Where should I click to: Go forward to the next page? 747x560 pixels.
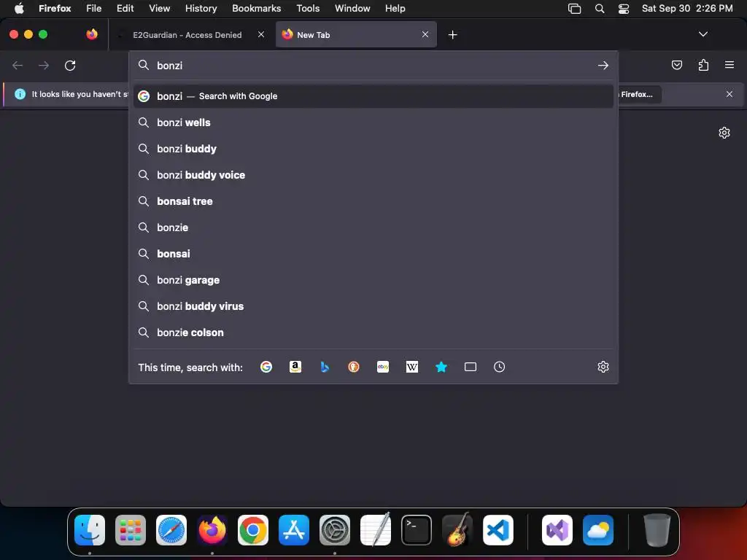tap(44, 65)
